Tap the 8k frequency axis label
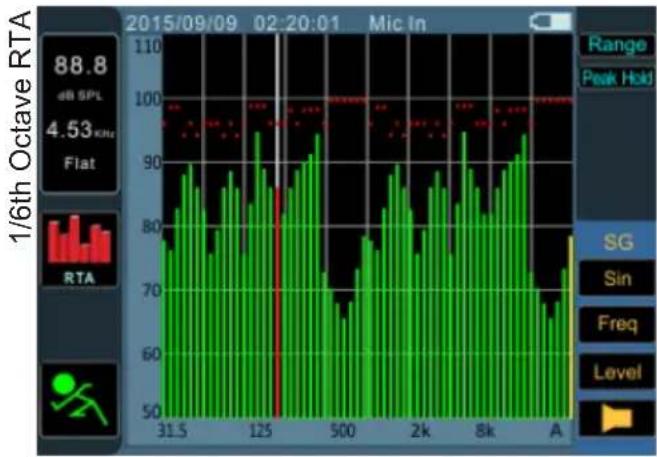This screenshot has width=657, height=457. point(485,430)
